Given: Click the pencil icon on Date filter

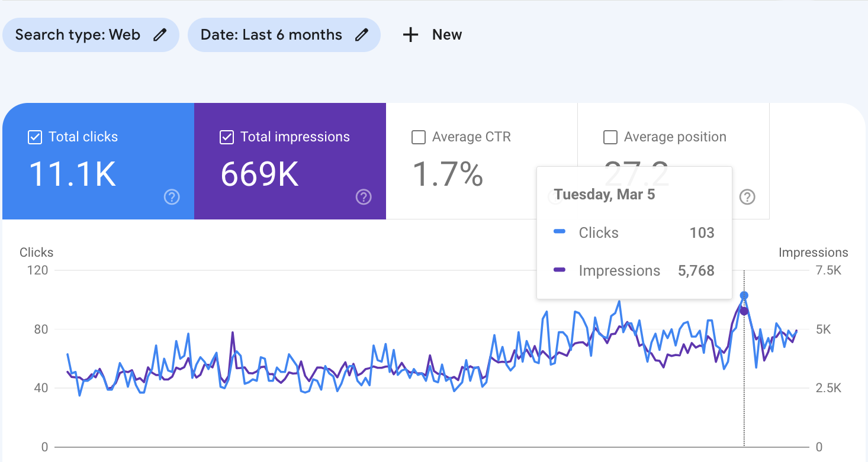Looking at the screenshot, I should tap(361, 35).
